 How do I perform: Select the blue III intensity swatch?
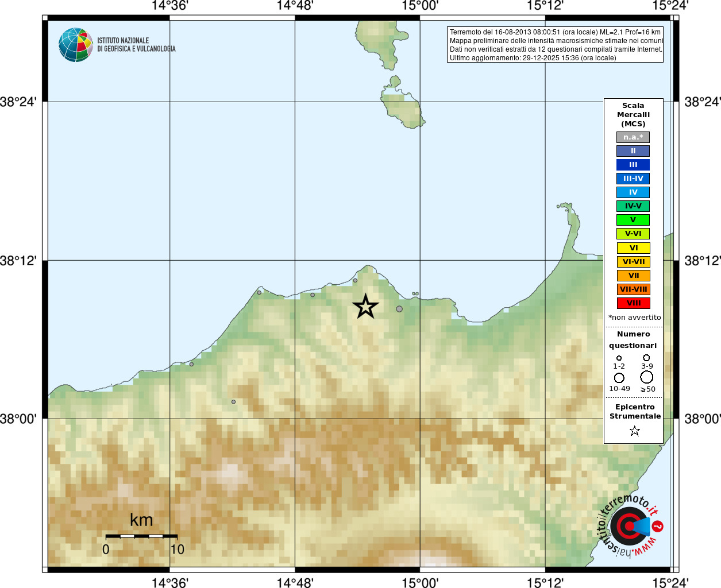point(633,165)
